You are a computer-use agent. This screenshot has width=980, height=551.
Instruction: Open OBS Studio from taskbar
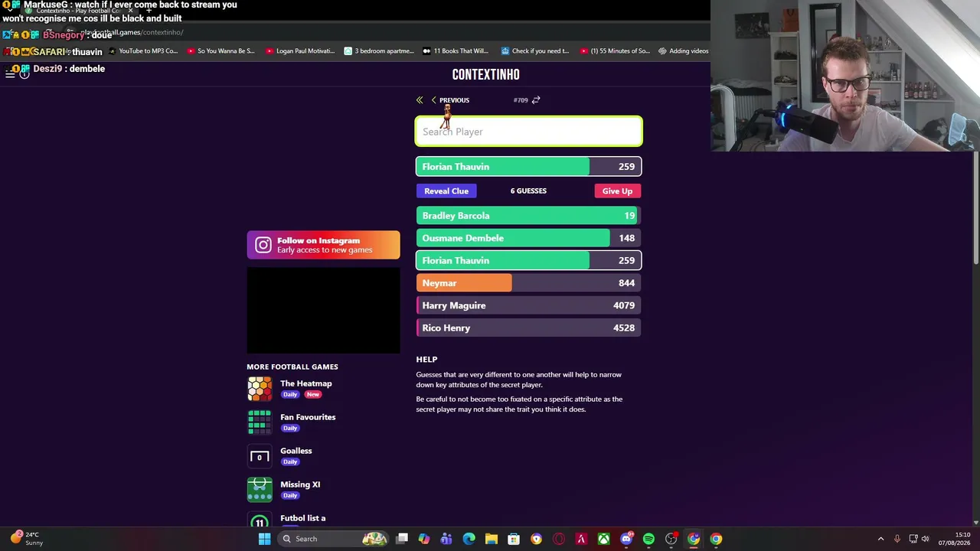pos(671,539)
